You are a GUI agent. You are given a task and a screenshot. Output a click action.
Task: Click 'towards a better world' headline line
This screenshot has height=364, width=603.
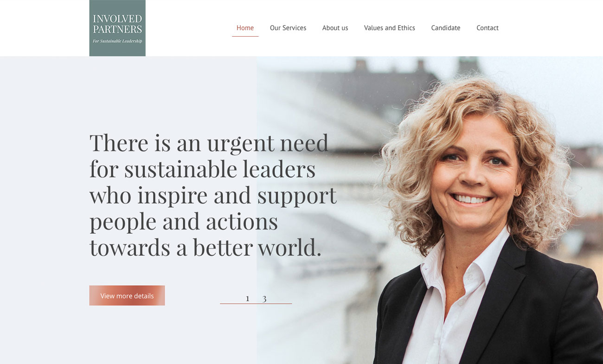[205, 247]
